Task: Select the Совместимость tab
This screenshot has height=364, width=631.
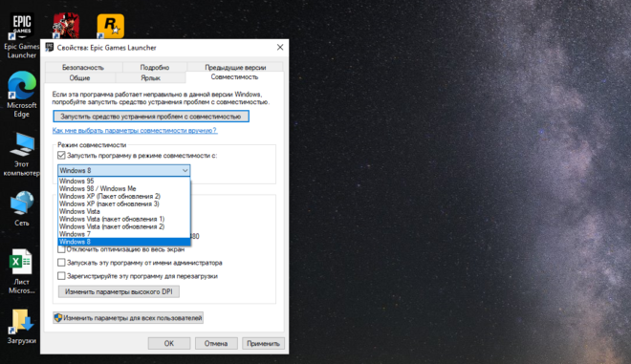Action: click(x=234, y=76)
